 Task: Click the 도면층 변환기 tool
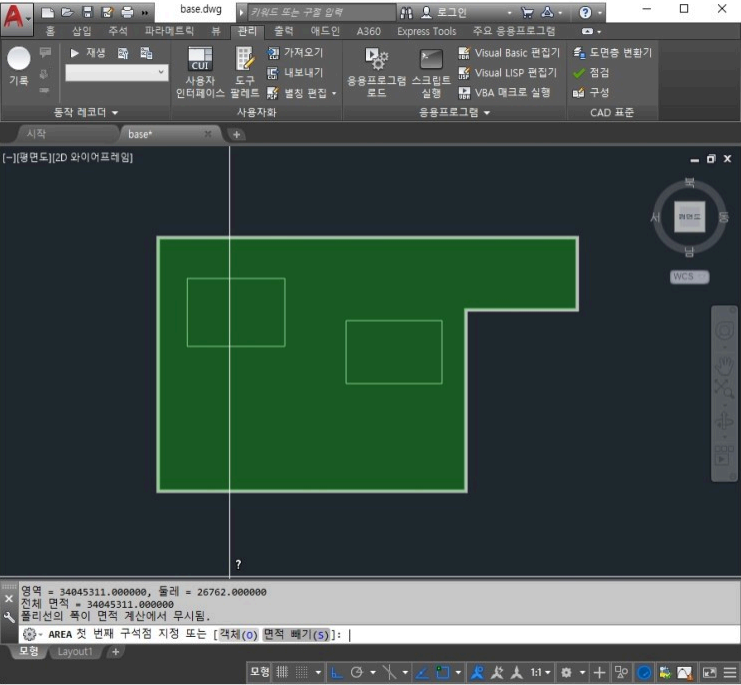point(612,52)
